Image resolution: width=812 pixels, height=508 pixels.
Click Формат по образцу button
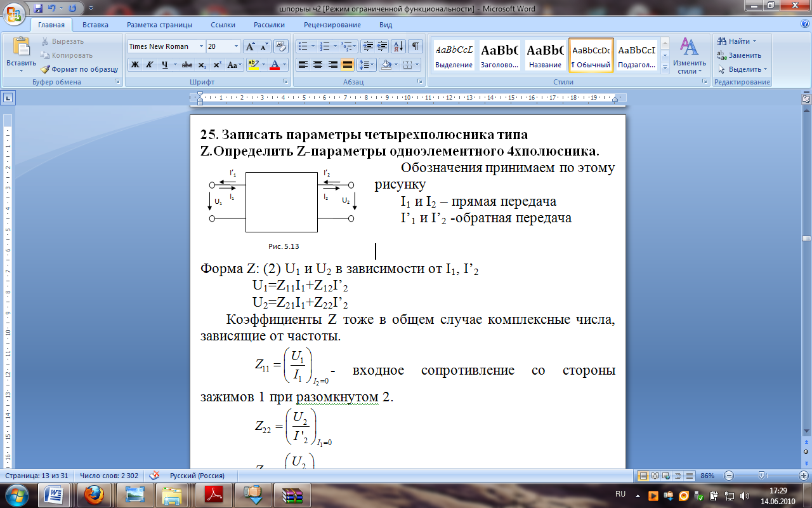pyautogui.click(x=79, y=69)
